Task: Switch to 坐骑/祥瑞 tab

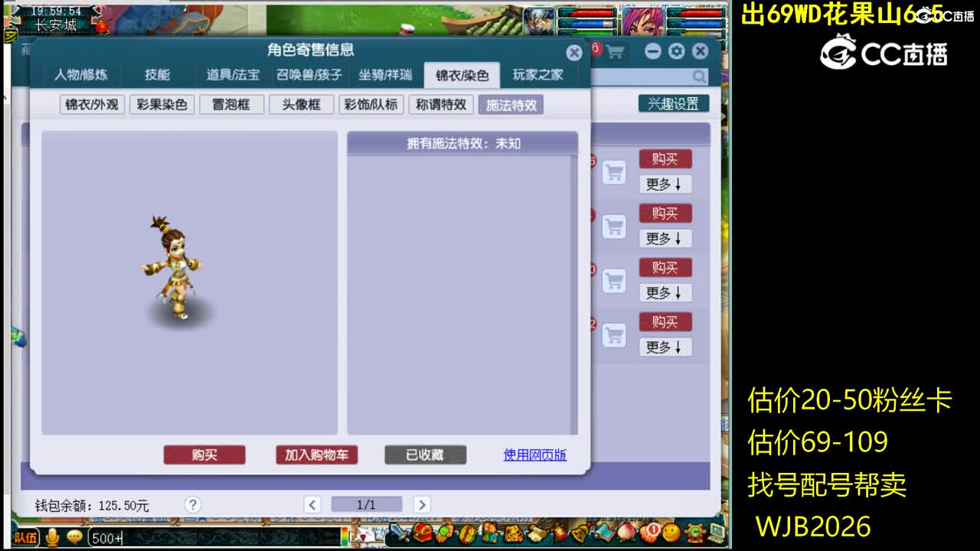Action: 386,75
